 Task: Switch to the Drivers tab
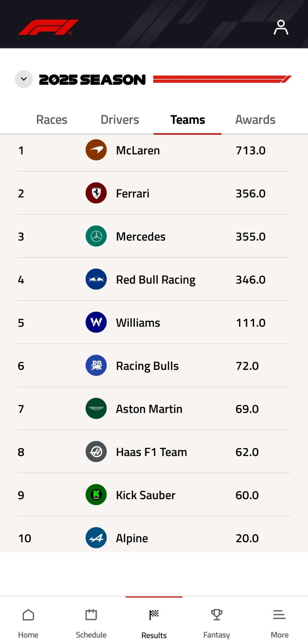tap(120, 120)
